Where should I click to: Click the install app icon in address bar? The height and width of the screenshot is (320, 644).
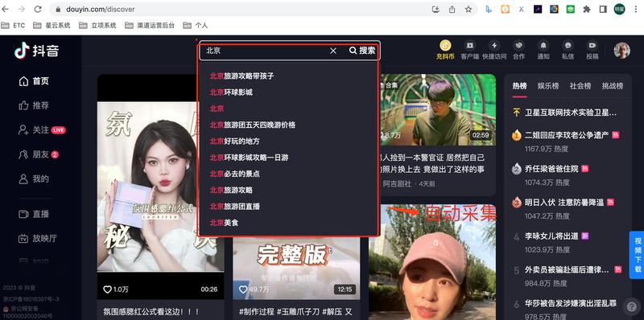click(x=436, y=9)
